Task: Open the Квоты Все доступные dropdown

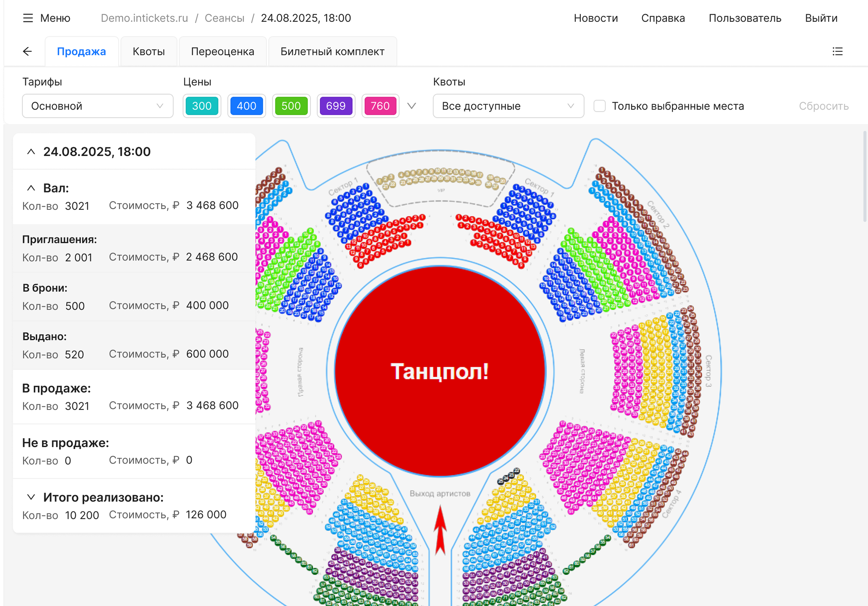Action: (x=508, y=106)
